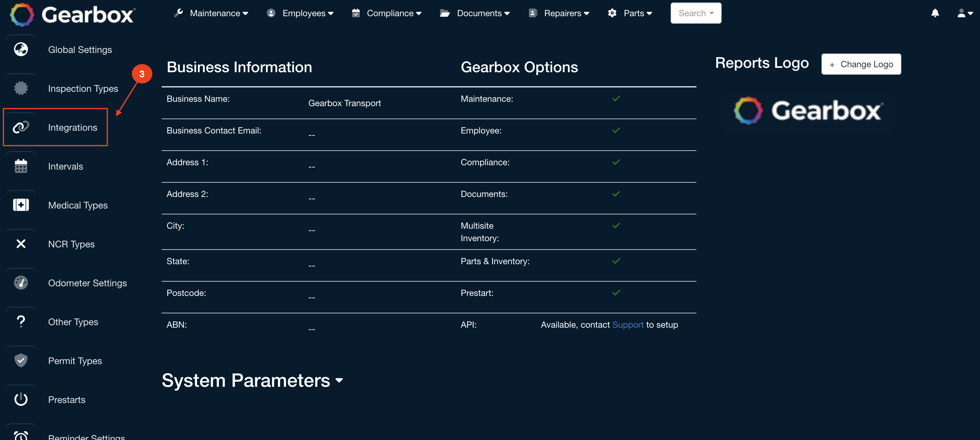Toggle the Prestart option checkmark
This screenshot has width=980, height=440.
(616, 292)
